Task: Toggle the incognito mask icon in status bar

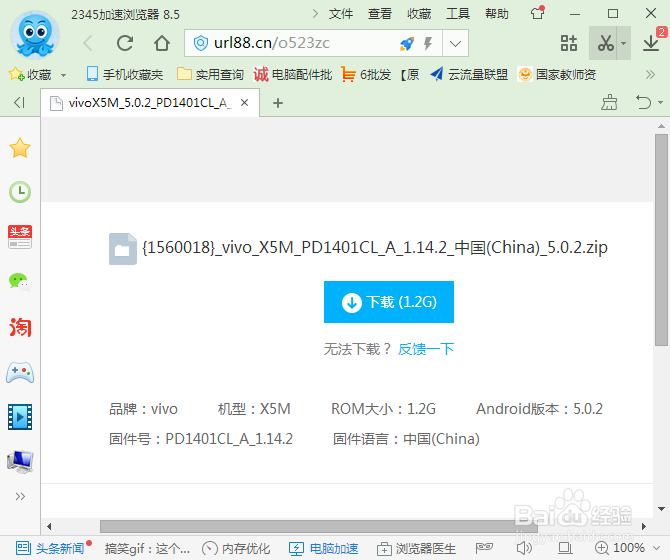Action: 484,548
